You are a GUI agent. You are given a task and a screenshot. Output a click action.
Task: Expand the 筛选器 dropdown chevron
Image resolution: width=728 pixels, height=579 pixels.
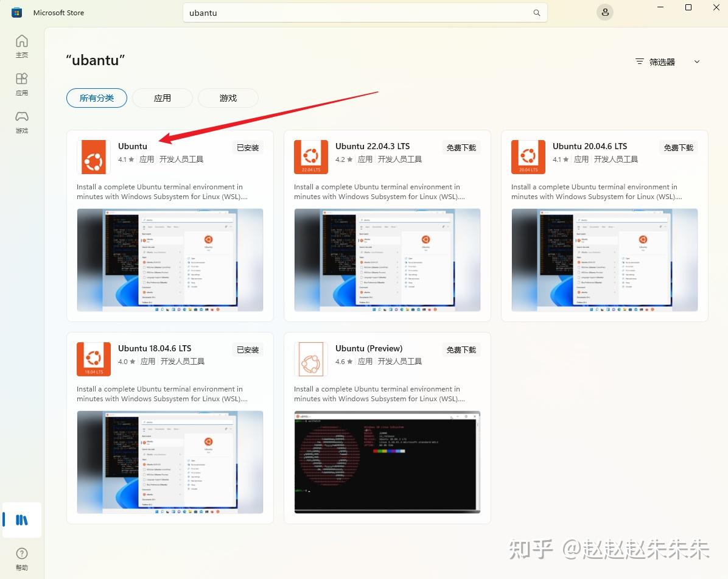(x=696, y=61)
